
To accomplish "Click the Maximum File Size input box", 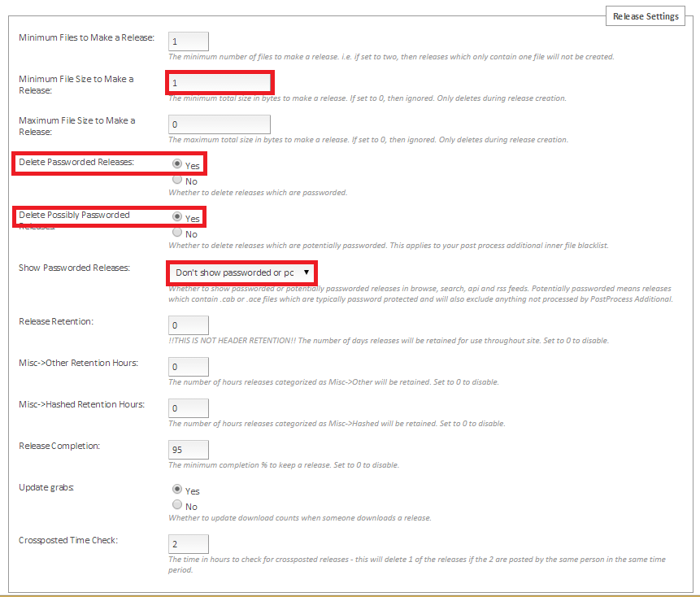I will pyautogui.click(x=220, y=124).
